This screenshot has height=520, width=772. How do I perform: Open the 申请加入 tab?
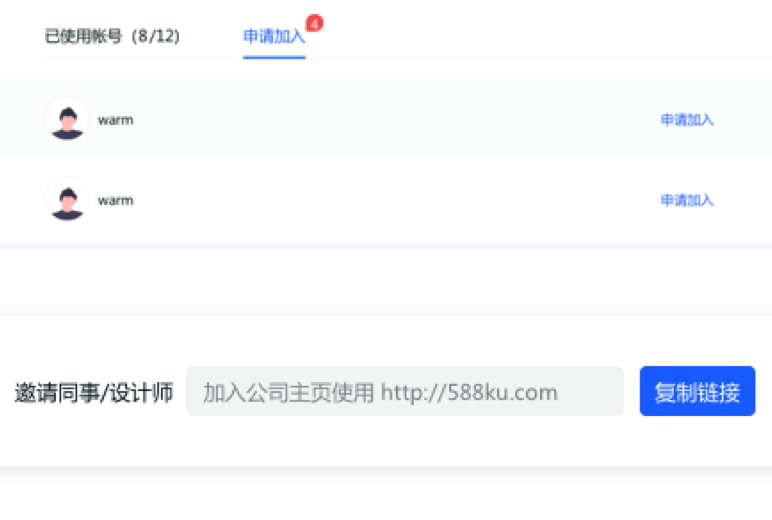click(x=274, y=36)
